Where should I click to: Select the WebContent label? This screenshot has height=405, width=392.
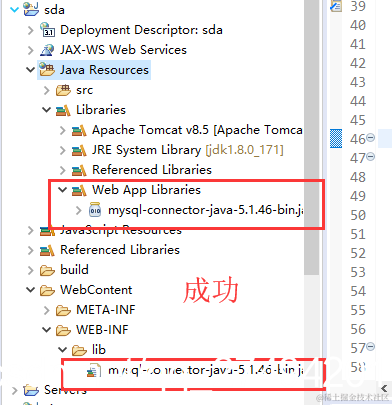tap(96, 290)
